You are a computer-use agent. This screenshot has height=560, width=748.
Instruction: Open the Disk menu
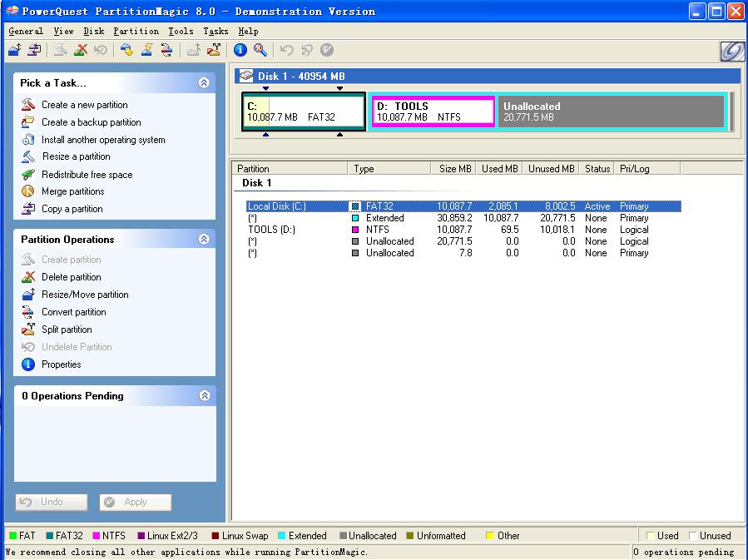(x=93, y=31)
